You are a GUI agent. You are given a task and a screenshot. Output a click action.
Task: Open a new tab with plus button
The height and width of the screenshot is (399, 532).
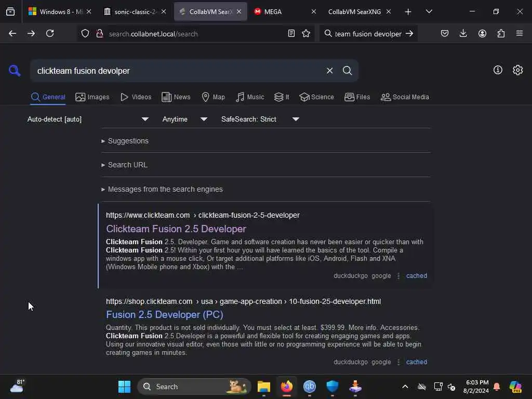point(408,12)
